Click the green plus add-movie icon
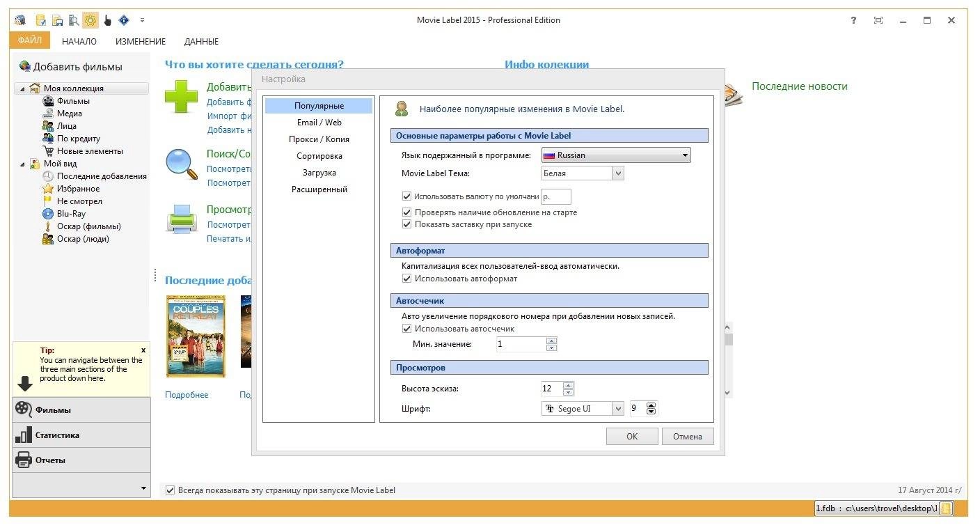 [181, 97]
